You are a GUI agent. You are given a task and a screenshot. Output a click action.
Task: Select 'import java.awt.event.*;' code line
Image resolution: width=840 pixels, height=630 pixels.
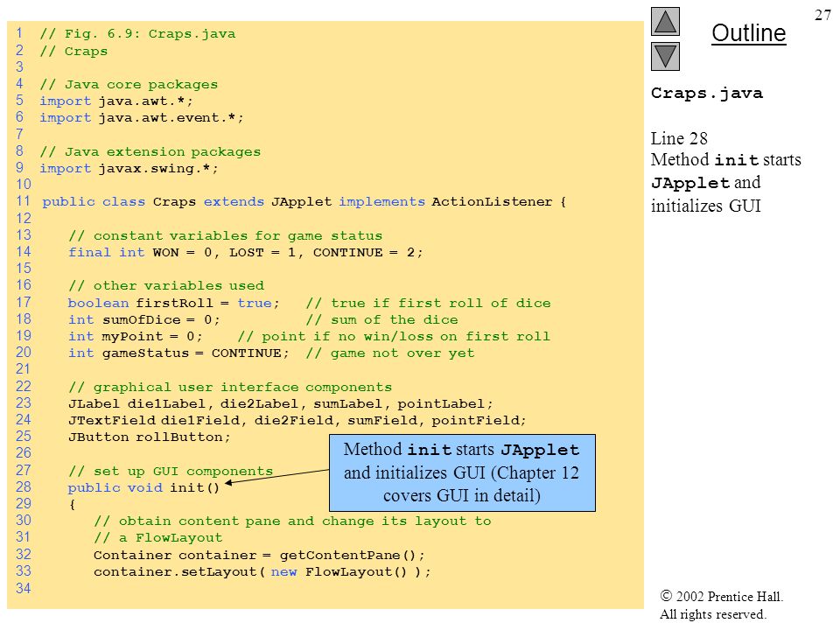(x=142, y=118)
